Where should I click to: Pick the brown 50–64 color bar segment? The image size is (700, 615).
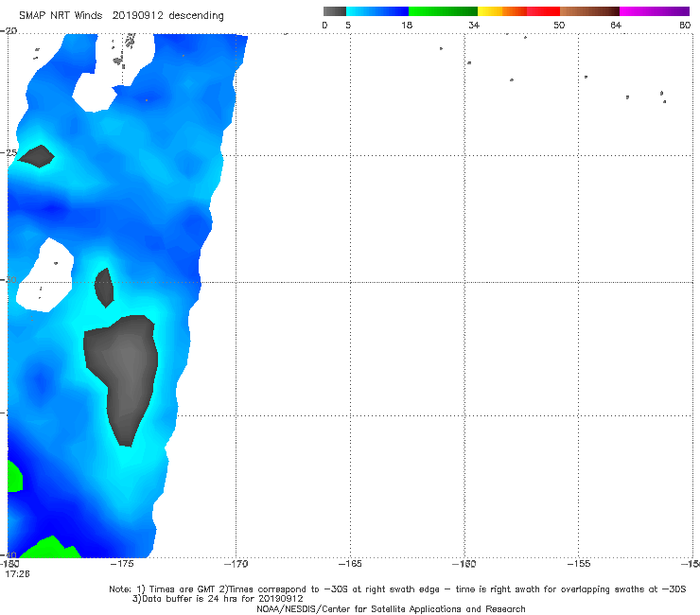point(589,11)
